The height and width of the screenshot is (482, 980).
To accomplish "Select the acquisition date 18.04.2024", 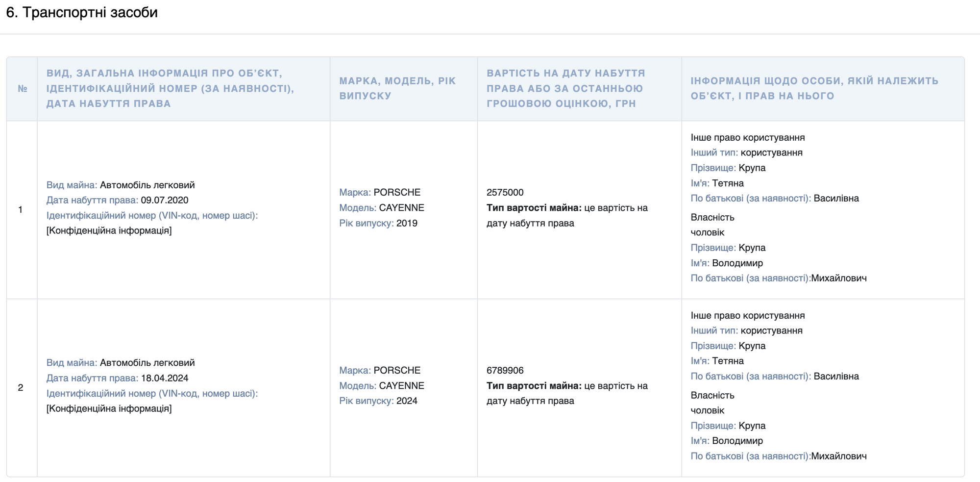I will coord(165,378).
